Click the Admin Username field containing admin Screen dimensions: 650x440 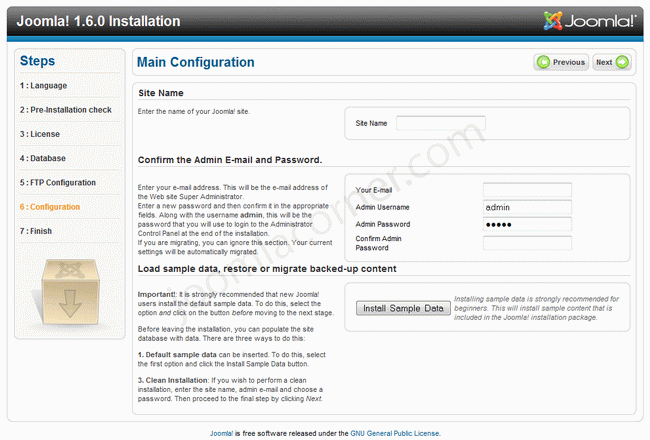[527, 207]
